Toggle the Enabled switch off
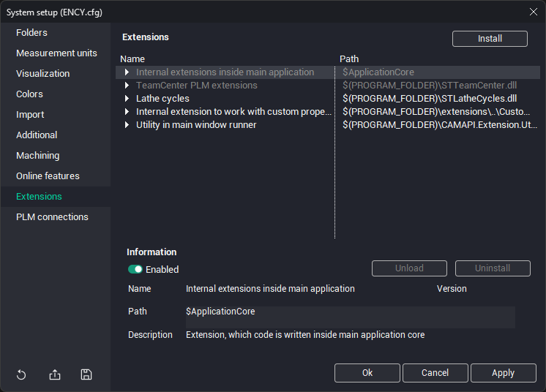 [x=135, y=269]
